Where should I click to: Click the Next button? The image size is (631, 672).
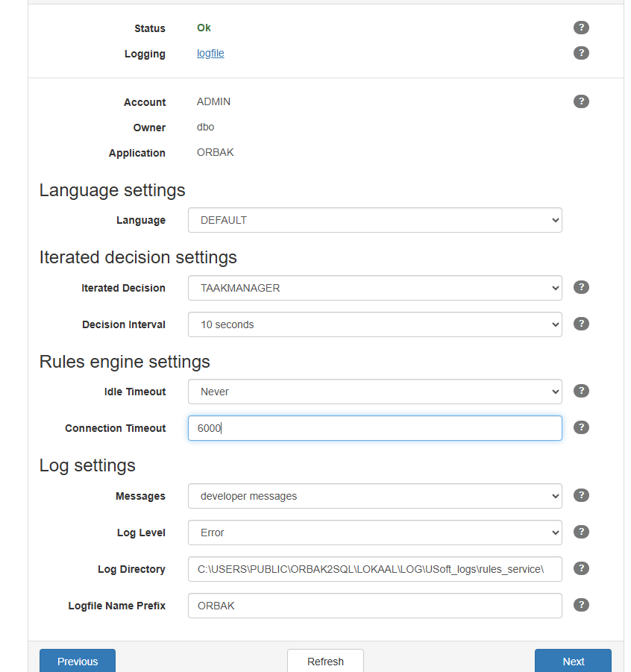[x=573, y=661]
